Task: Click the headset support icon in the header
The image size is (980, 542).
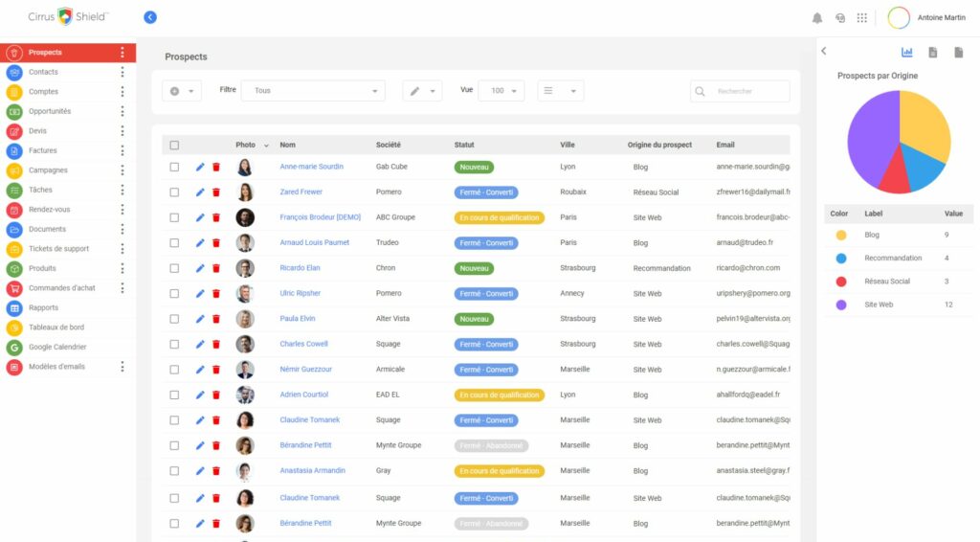Action: tap(840, 18)
